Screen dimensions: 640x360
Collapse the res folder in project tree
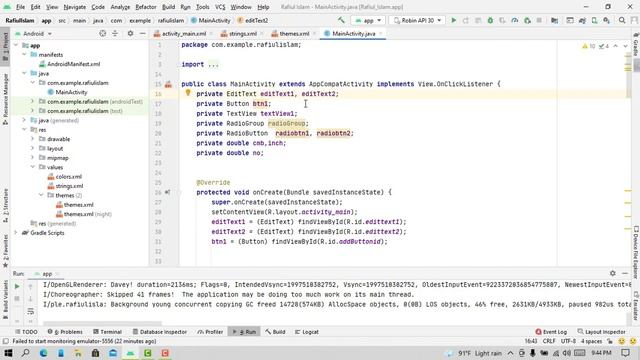[x=24, y=129]
